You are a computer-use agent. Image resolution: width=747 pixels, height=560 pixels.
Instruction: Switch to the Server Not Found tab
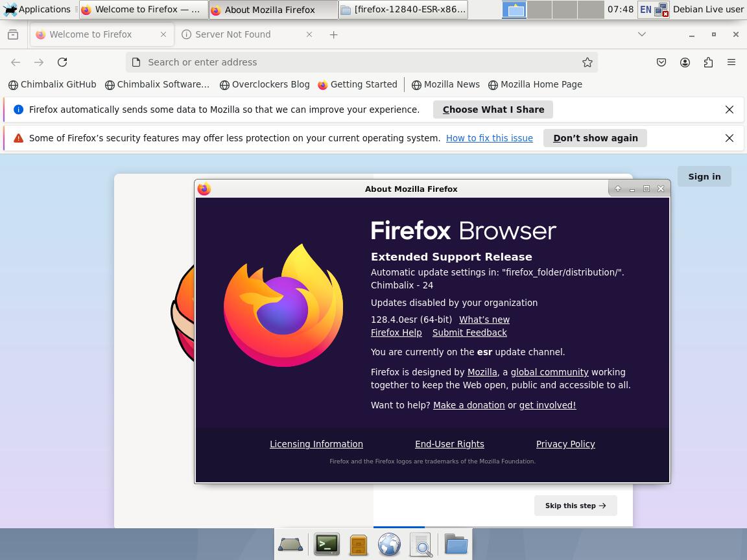tap(246, 34)
